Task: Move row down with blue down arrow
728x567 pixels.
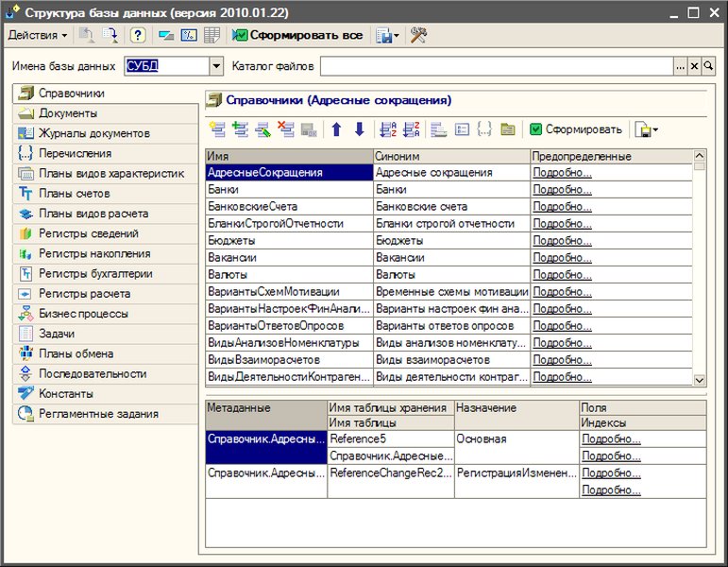Action: click(x=360, y=129)
